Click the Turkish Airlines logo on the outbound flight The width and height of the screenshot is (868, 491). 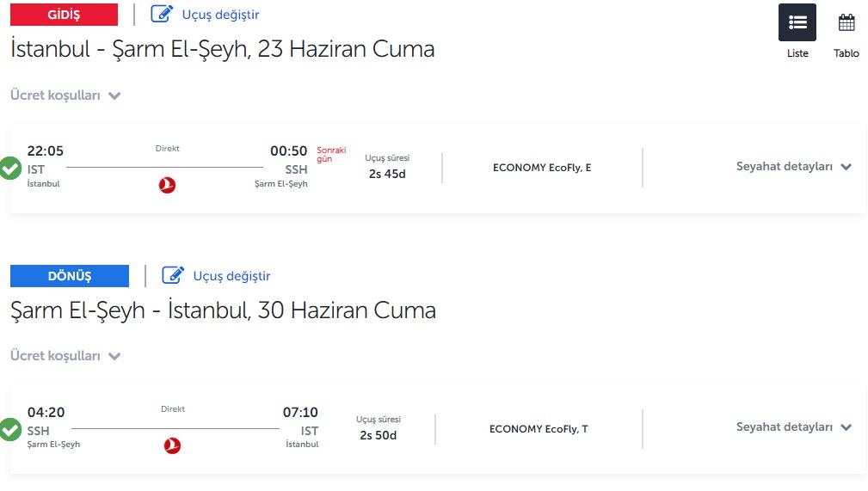click(x=167, y=185)
